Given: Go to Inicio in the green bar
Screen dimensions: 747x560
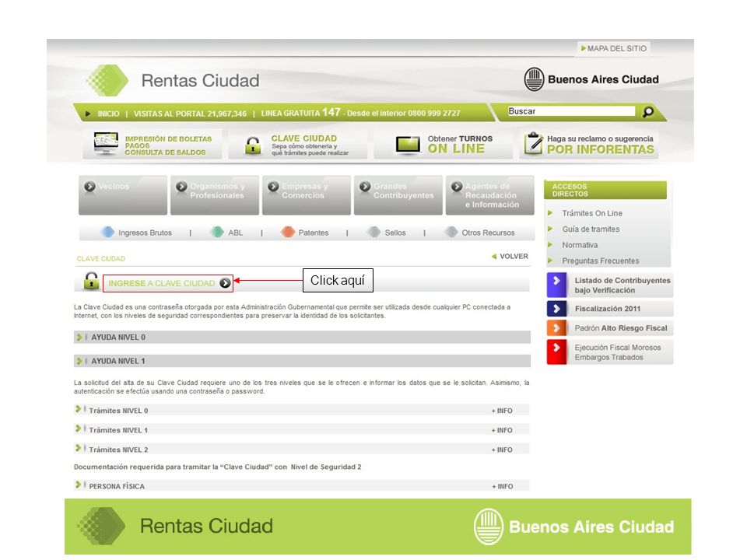Looking at the screenshot, I should pyautogui.click(x=108, y=114).
